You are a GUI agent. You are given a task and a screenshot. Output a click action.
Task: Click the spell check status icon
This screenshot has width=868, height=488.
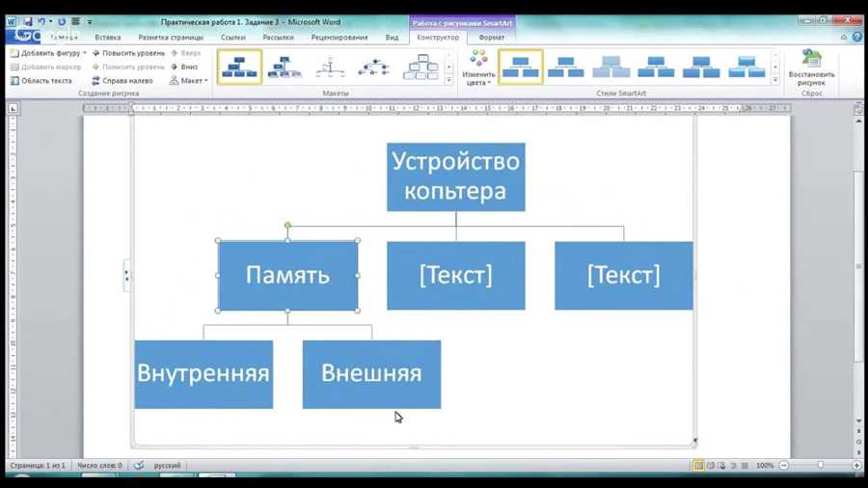(139, 465)
